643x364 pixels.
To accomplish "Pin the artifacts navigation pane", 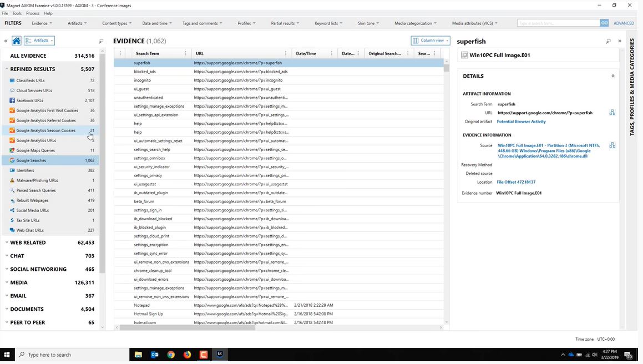I will [x=101, y=41].
